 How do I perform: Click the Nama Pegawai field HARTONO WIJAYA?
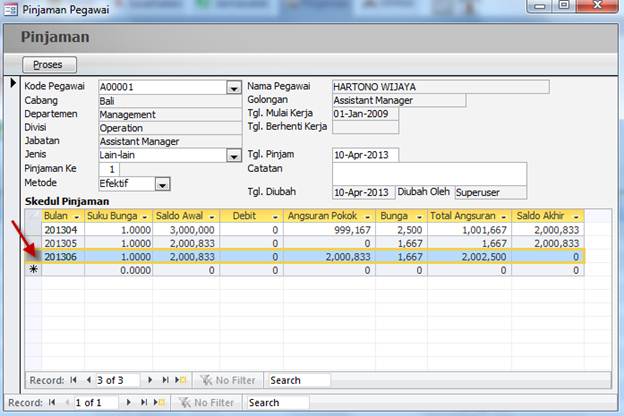[x=441, y=87]
